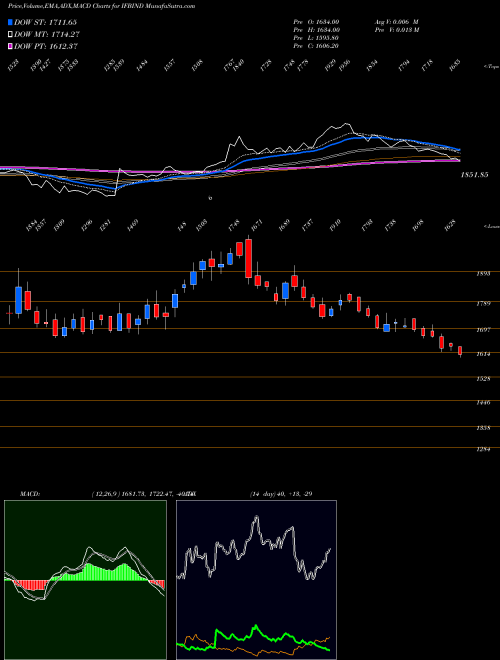Click the ADX indicator chart panel
Viewport: 500px width, 660px height.
coord(256,580)
